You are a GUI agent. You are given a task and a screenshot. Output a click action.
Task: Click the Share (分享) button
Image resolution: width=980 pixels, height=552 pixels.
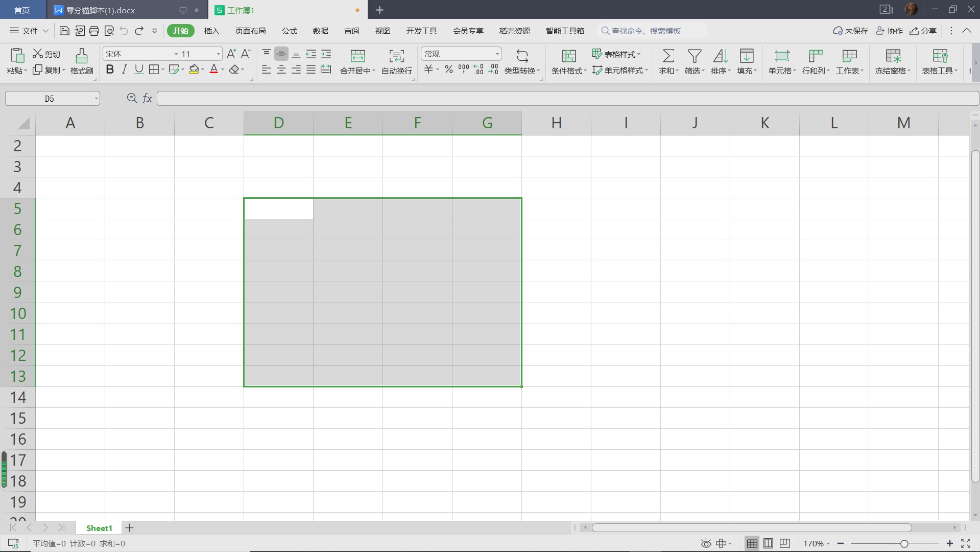click(x=923, y=31)
